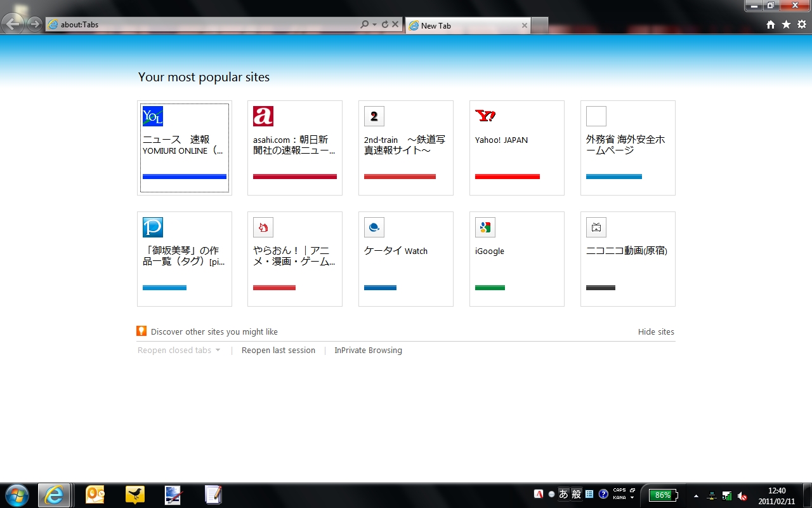The image size is (812, 508).
Task: Click the 86% battery indicator
Action: pyautogui.click(x=663, y=495)
